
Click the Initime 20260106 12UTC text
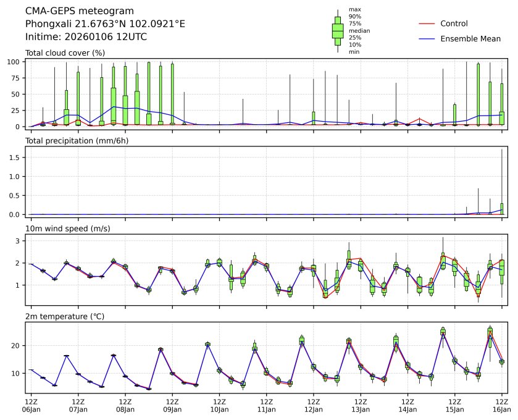click(86, 36)
